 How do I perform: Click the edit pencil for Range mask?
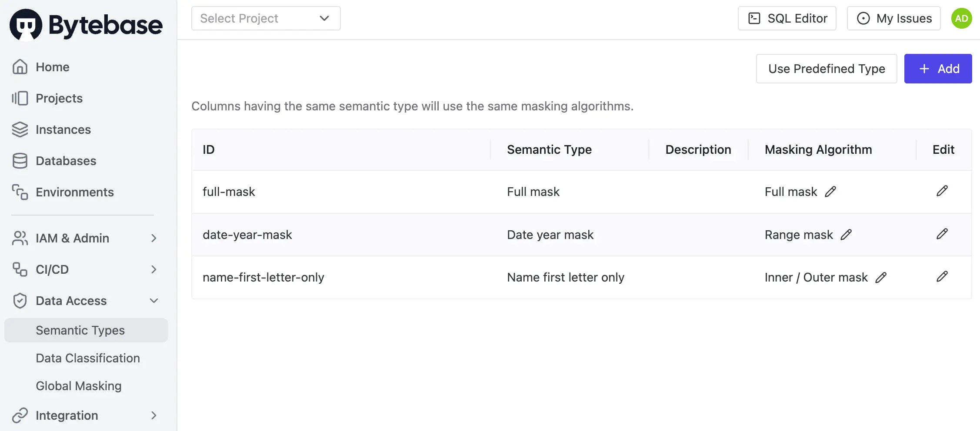coord(847,234)
